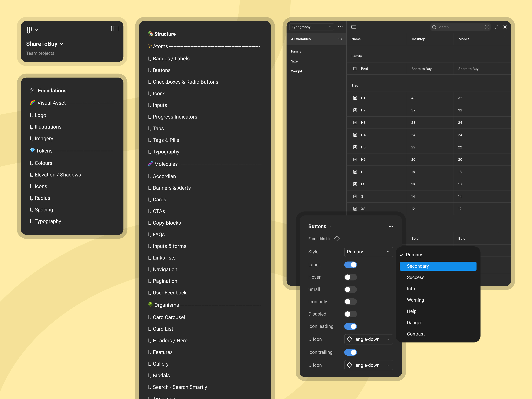Open the Typography collection more options
Image resolution: width=532 pixels, height=399 pixels.
pos(340,27)
